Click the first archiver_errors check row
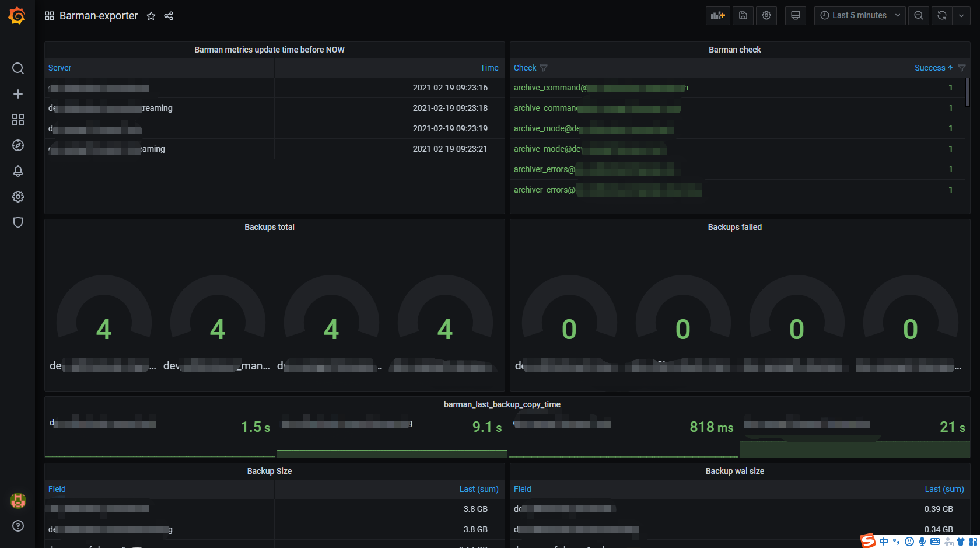This screenshot has width=980, height=548. [740, 169]
